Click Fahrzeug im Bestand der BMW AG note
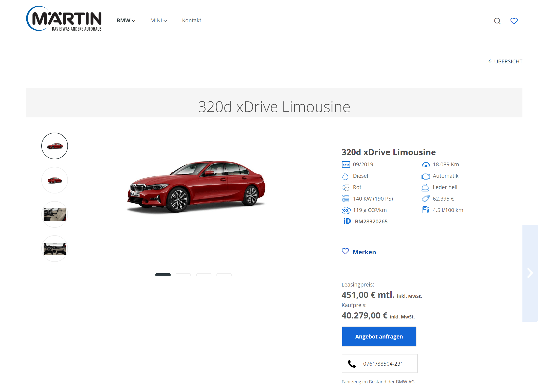The height and width of the screenshot is (392, 546). [x=378, y=382]
